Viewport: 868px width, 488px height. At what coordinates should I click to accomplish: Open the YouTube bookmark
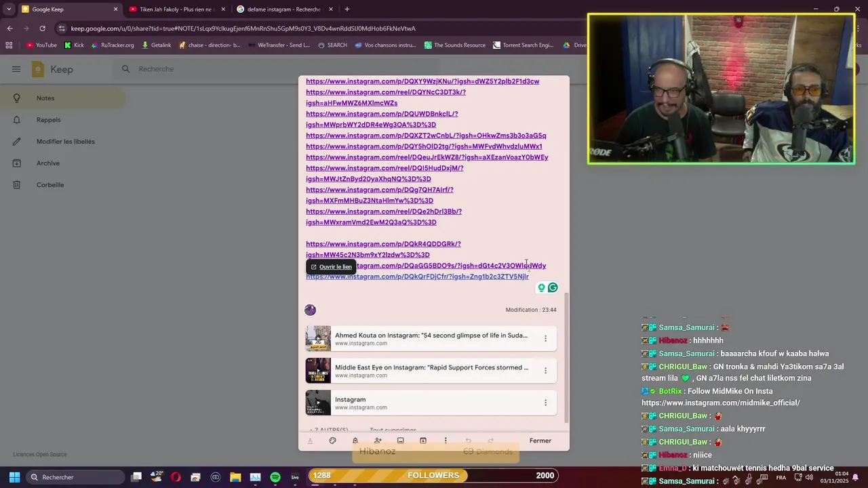pos(41,45)
